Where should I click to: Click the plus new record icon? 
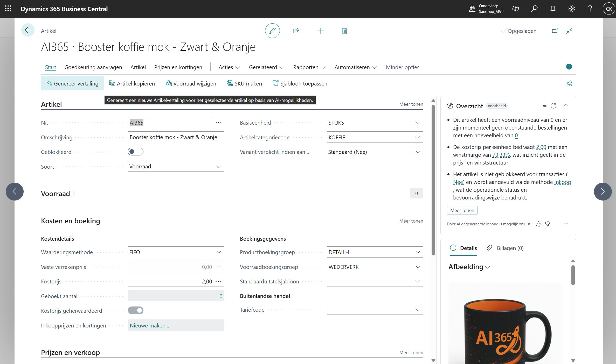(321, 31)
